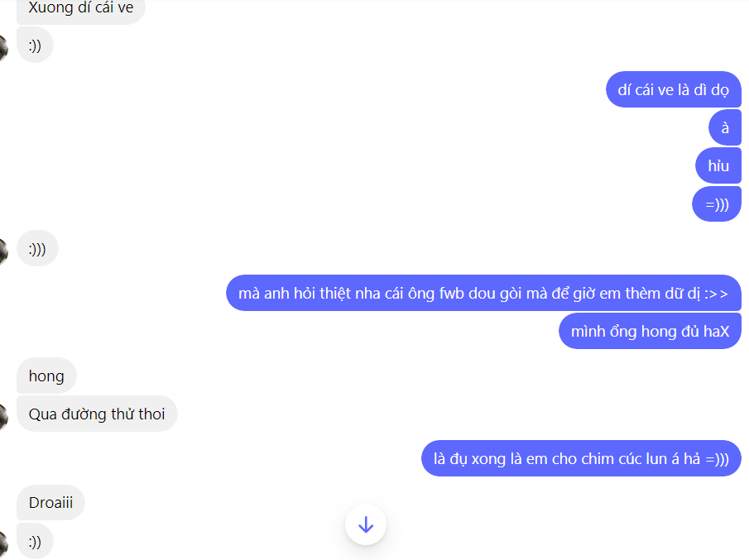Select the "Qua đường thử thoi" message bubble
Viewport: 749px width, 560px height.
pos(97,414)
